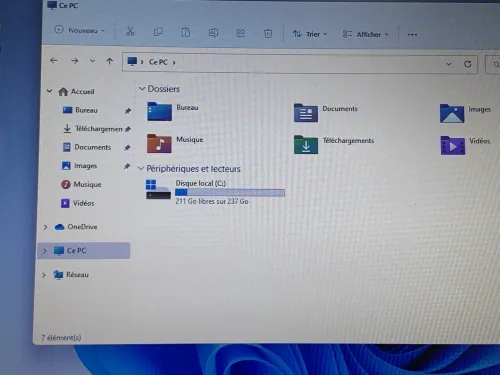
Task: Open the Trier sort dropdown
Action: [x=310, y=34]
